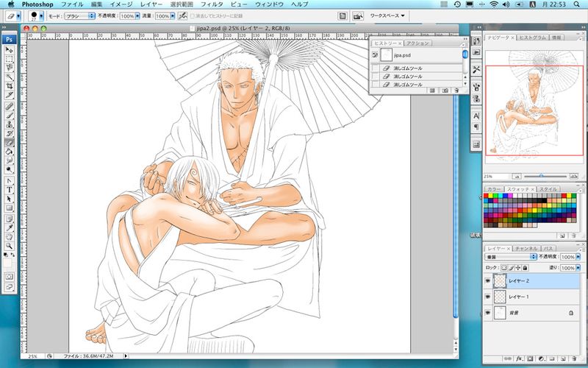Toggle lock image pixels
Image resolution: width=588 pixels, height=368 pixels.
[x=511, y=268]
